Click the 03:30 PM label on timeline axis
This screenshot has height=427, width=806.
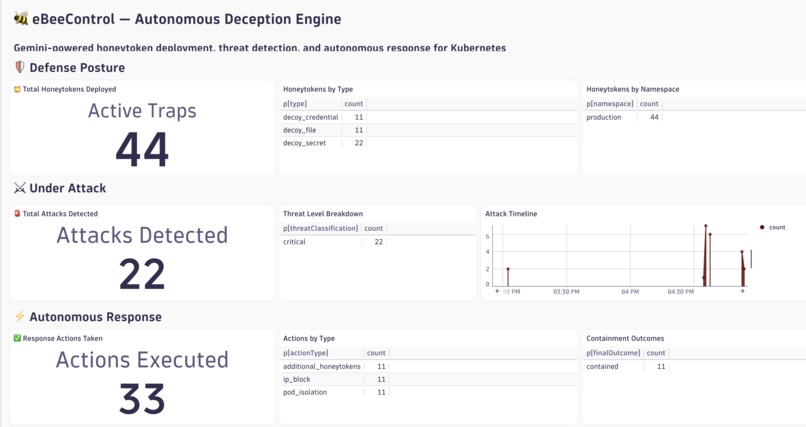tap(566, 292)
